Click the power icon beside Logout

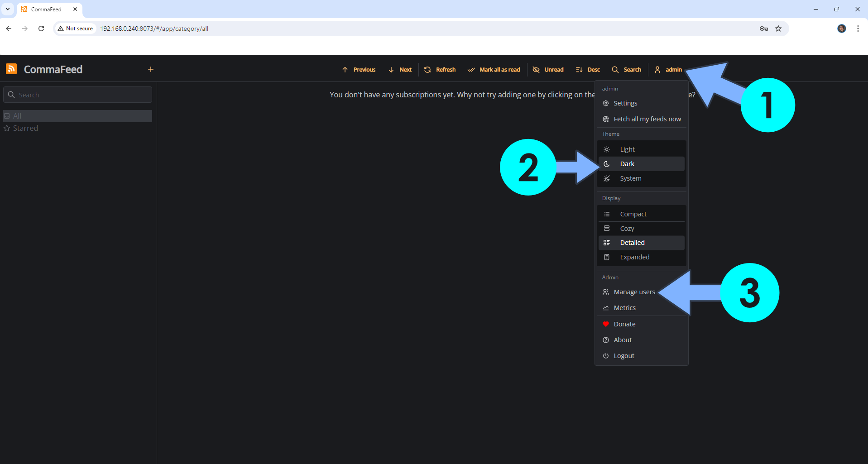pyautogui.click(x=606, y=356)
